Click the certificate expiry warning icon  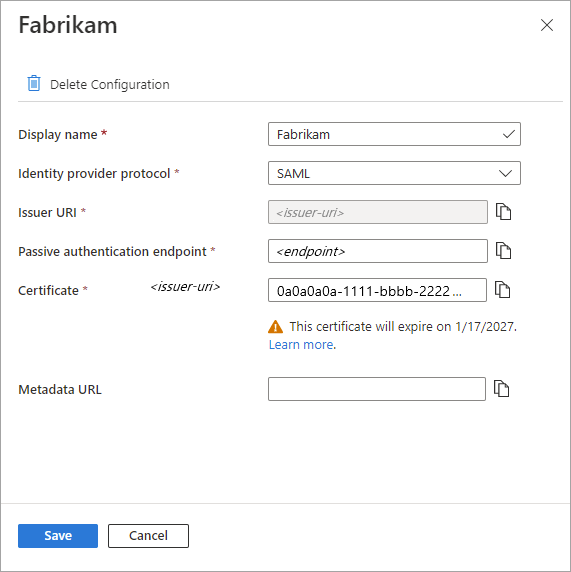click(275, 326)
